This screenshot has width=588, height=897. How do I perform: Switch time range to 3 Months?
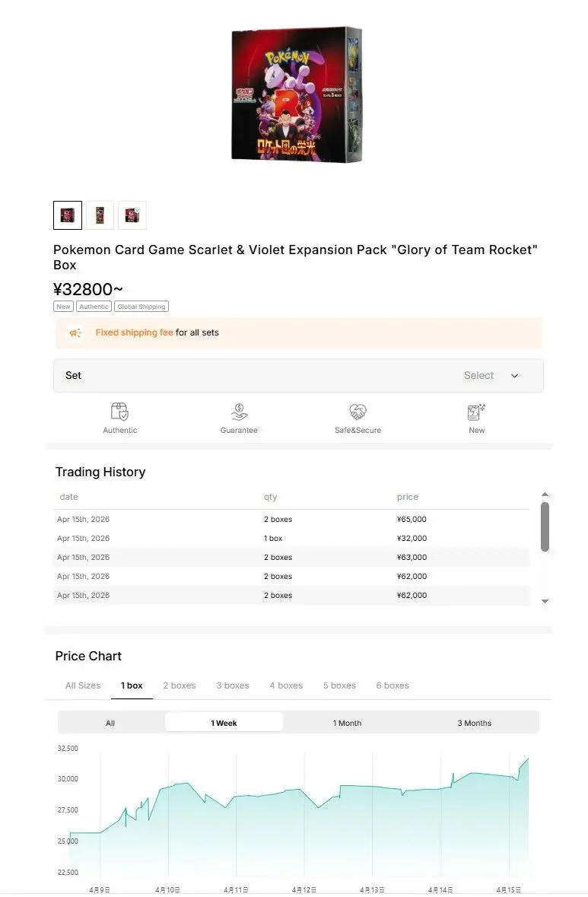474,723
